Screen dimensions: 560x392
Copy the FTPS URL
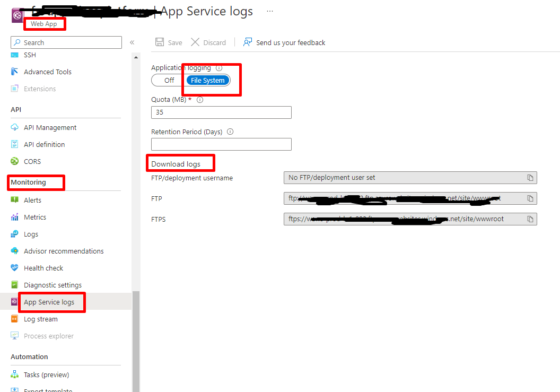(x=530, y=219)
